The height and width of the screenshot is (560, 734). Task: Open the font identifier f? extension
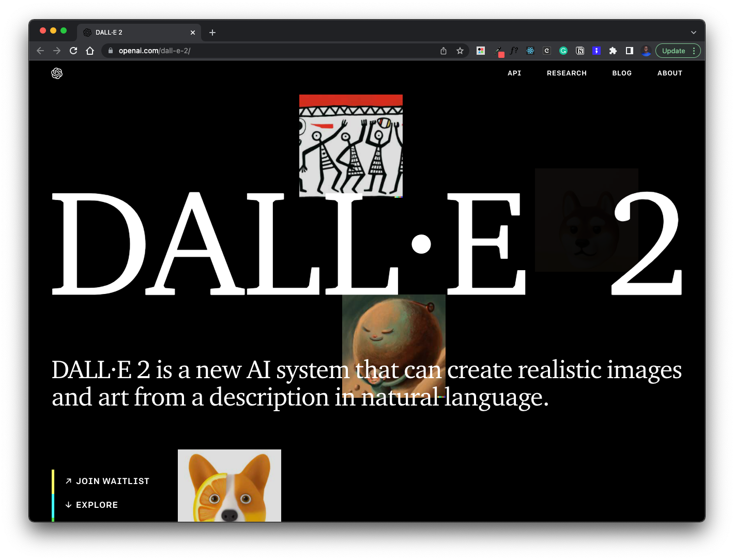pos(514,51)
